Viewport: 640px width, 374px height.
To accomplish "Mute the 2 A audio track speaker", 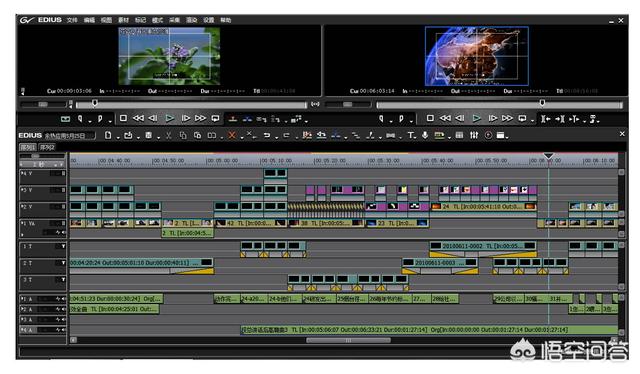I will pos(63,309).
